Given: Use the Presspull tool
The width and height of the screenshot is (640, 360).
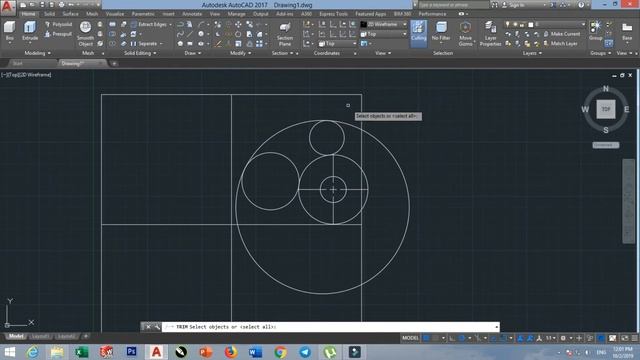Looking at the screenshot, I should tap(58, 34).
